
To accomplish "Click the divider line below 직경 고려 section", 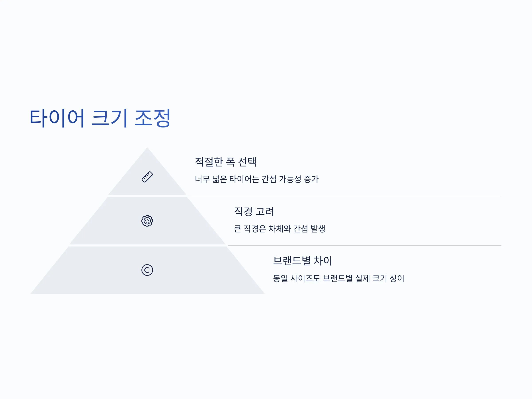I will point(365,246).
